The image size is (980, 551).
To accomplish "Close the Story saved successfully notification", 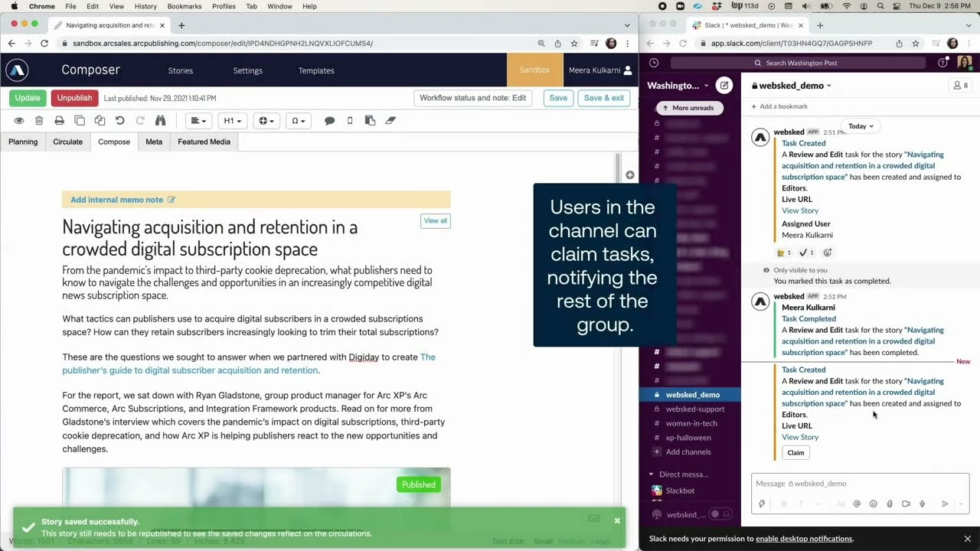I will [617, 520].
